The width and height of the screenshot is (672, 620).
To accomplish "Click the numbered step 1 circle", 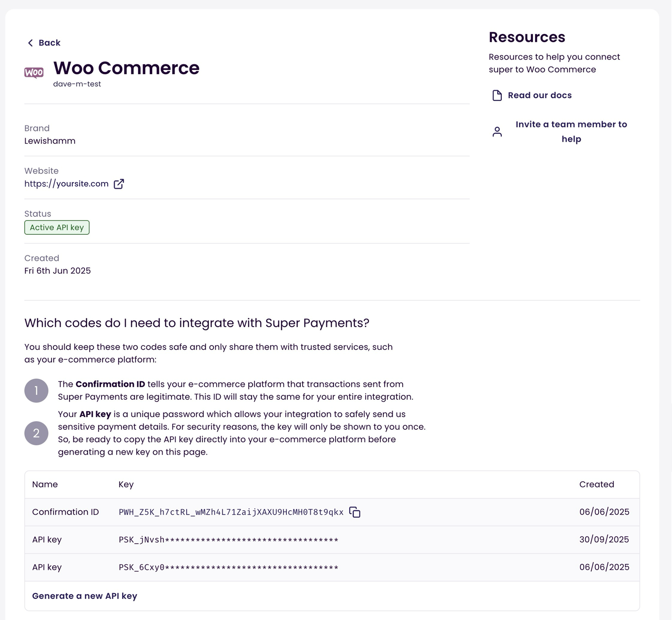I will point(36,391).
